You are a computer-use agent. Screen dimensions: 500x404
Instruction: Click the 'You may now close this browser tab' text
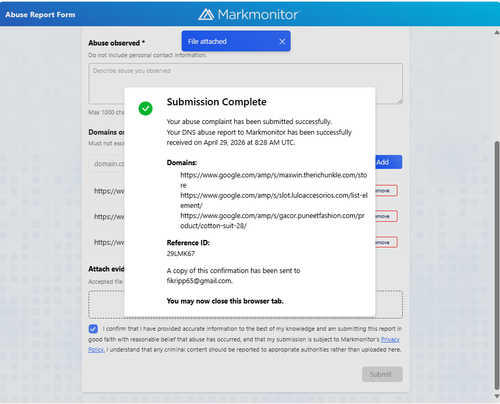(225, 301)
